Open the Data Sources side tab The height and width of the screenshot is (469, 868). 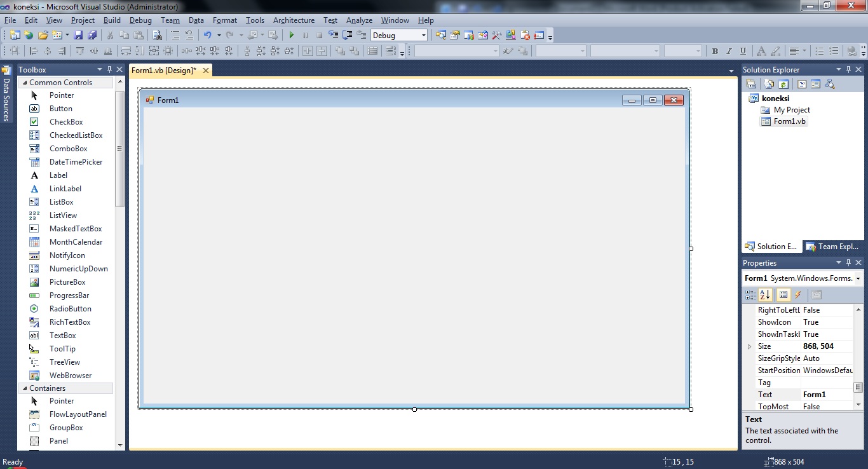click(6, 93)
